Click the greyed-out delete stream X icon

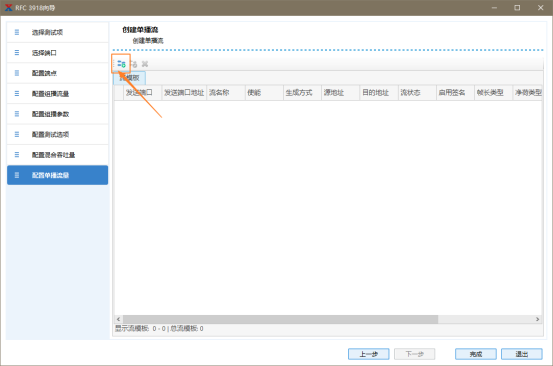point(145,64)
